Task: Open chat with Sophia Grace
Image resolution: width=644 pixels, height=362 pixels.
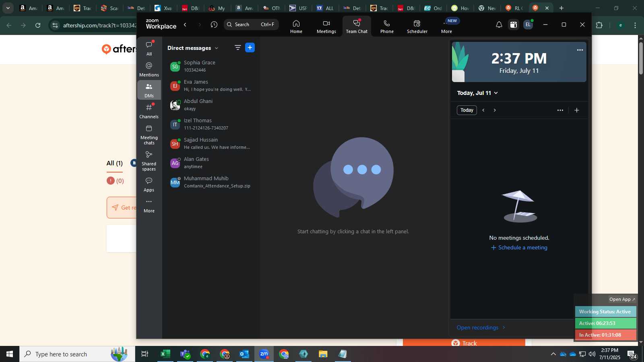Action: 211,66
